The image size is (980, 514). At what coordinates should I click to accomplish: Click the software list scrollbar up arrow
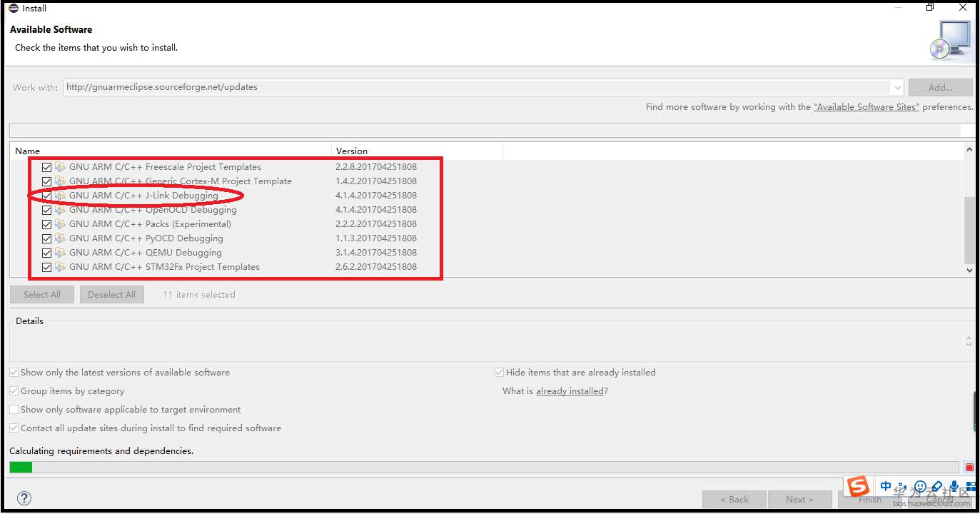(969, 151)
